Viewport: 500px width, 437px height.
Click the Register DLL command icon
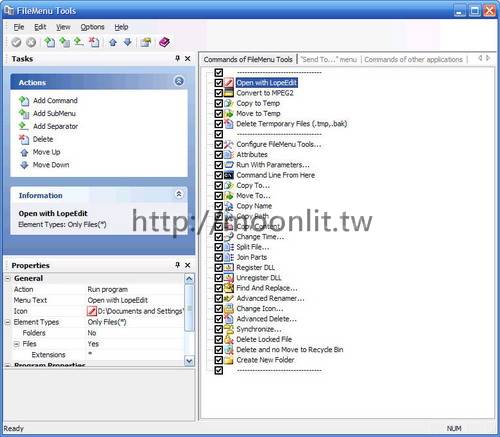coord(229,267)
